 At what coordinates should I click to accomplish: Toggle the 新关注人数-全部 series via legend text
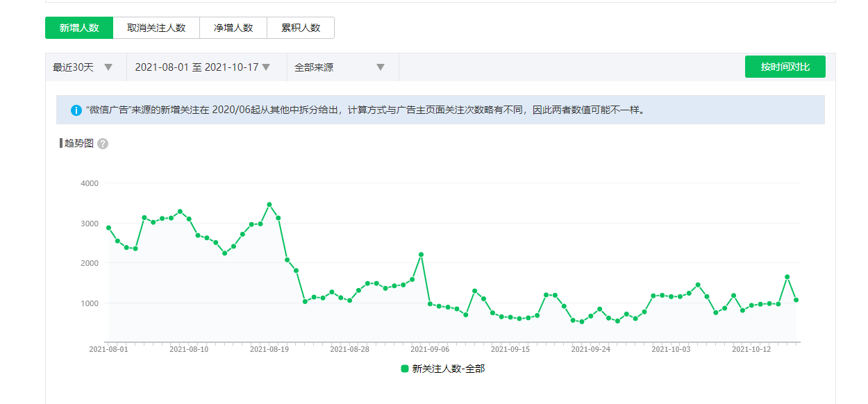tap(448, 369)
